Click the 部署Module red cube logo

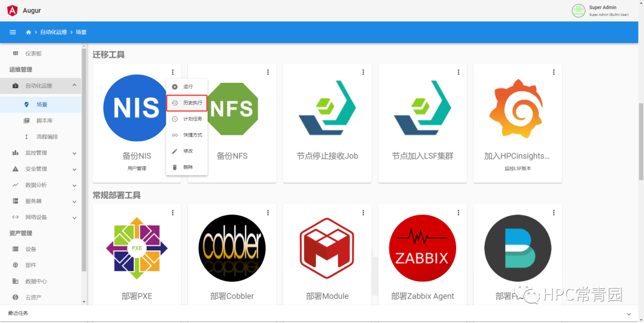[x=327, y=248]
